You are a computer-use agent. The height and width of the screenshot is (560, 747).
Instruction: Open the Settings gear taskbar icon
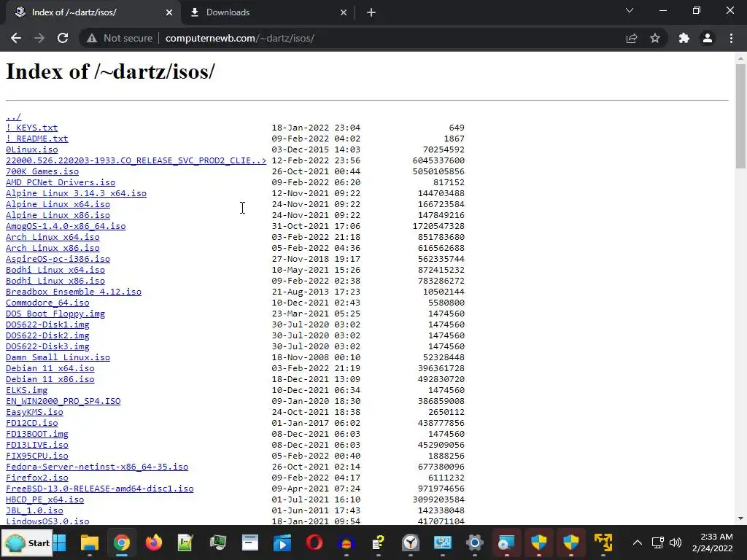coord(474,542)
